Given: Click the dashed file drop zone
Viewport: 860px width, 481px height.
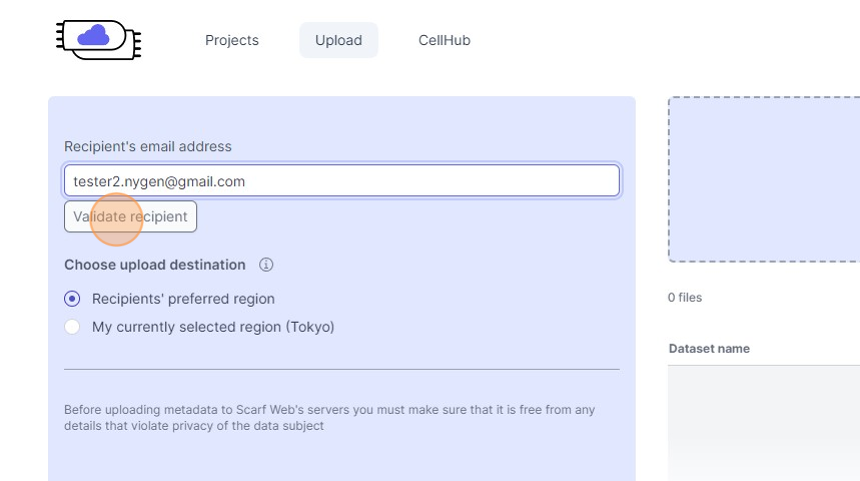Looking at the screenshot, I should (x=764, y=180).
